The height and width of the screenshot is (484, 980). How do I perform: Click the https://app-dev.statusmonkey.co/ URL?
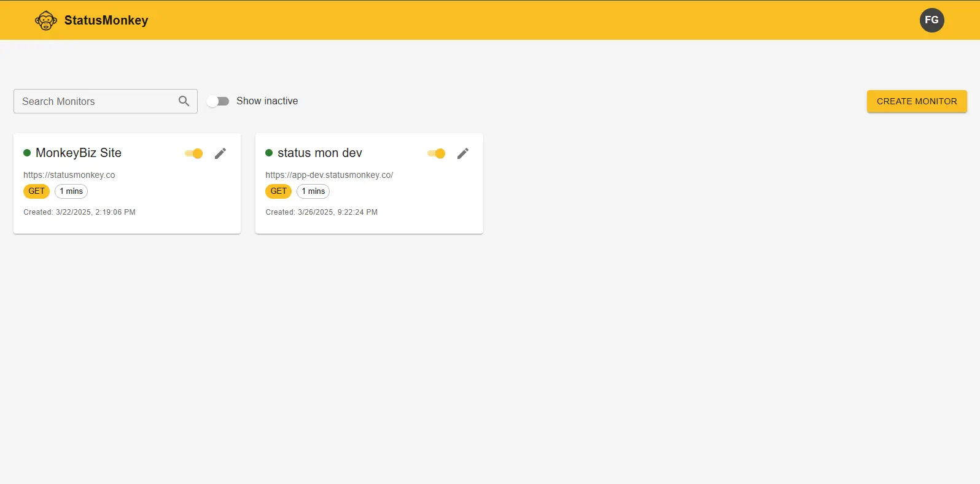pos(329,175)
